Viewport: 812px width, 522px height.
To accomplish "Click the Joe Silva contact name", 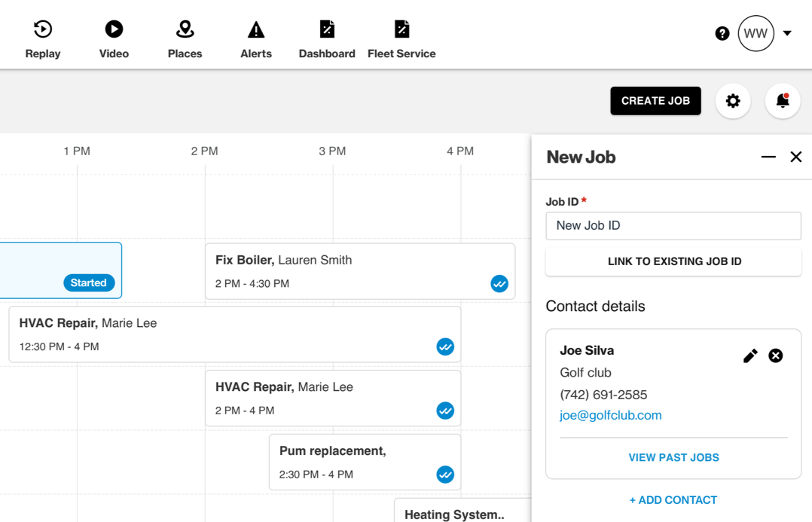I will 587,350.
